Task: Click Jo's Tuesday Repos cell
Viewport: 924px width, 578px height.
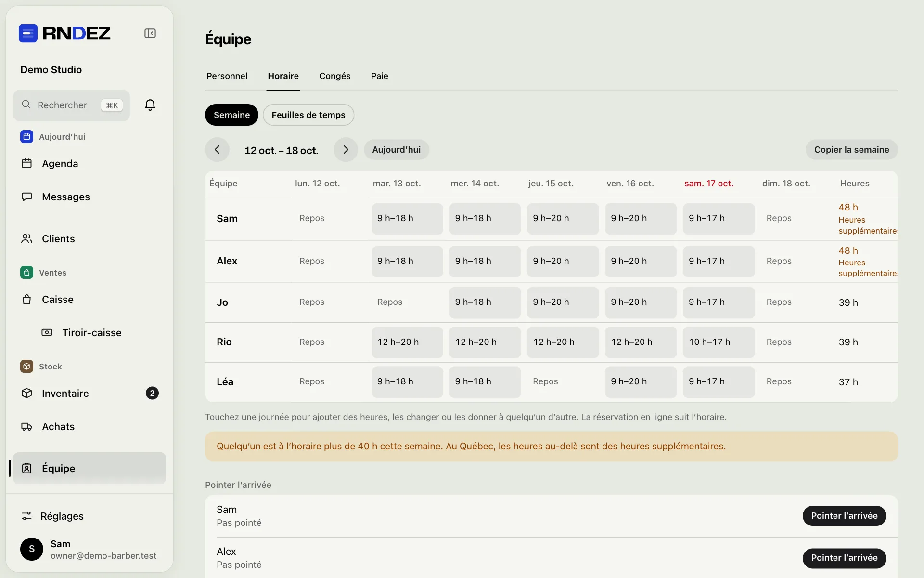Action: pyautogui.click(x=407, y=302)
